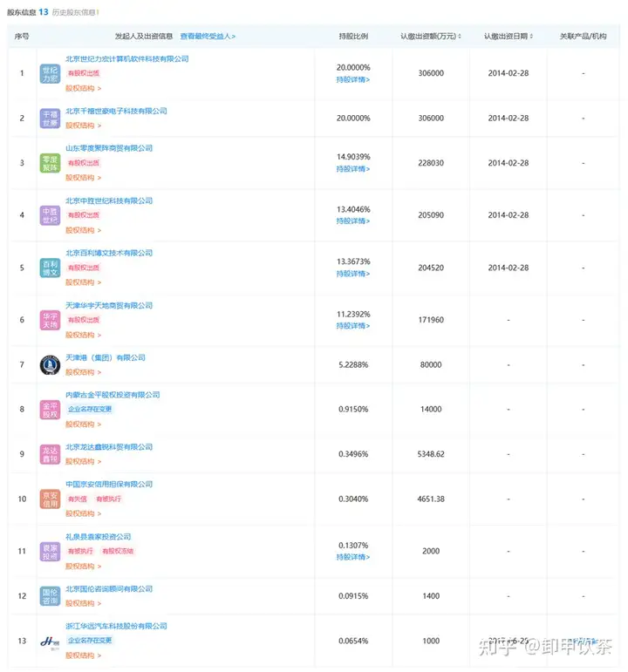Switch to 历史股东信息 tab
This screenshot has width=628, height=672.
[74, 12]
